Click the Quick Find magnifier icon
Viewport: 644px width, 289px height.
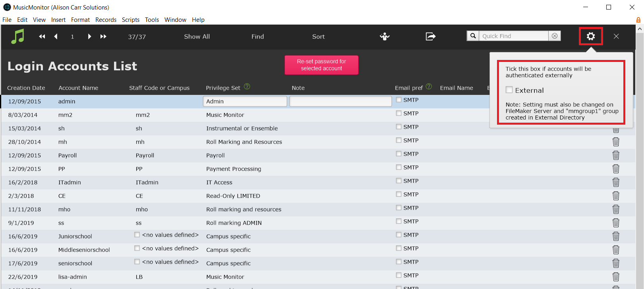pyautogui.click(x=473, y=36)
